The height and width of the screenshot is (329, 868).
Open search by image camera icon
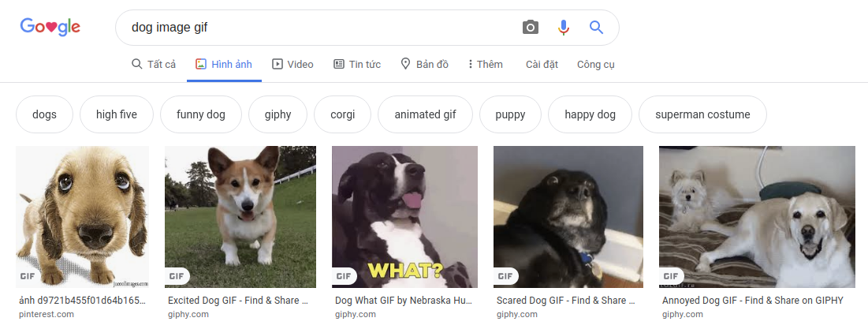point(531,28)
